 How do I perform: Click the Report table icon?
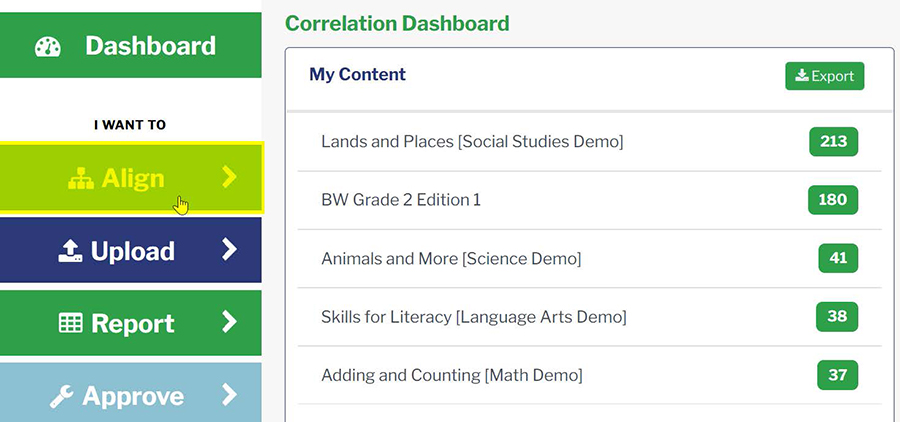(x=71, y=323)
